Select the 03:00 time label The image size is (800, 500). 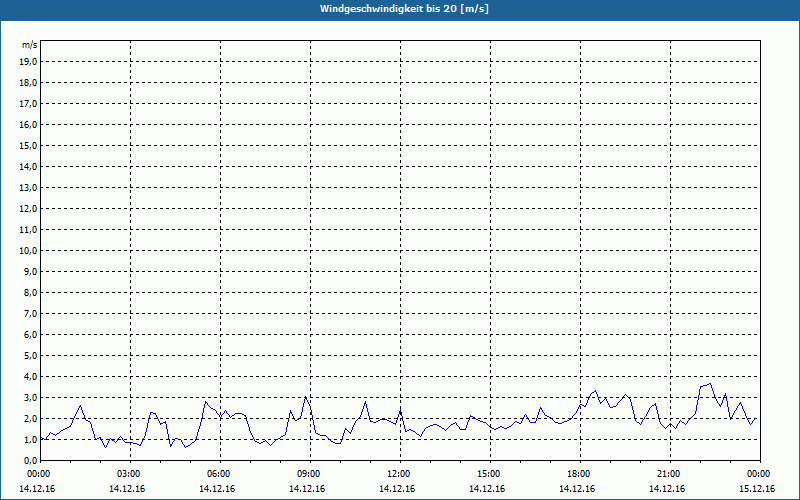click(129, 474)
